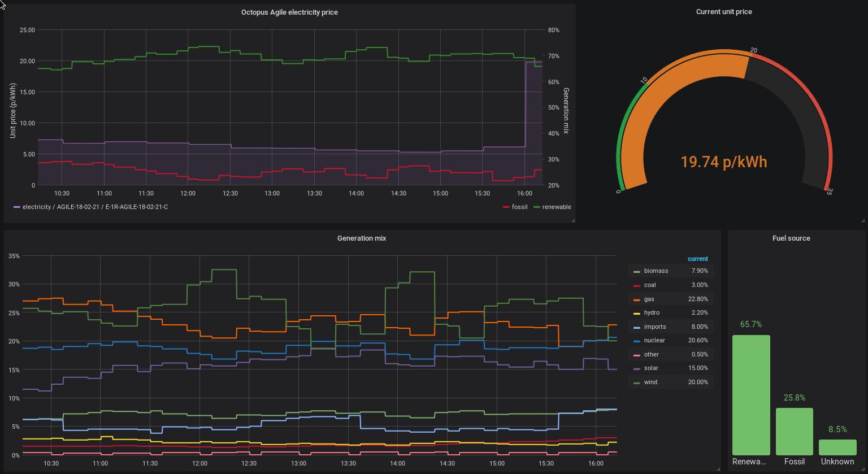Toggle the other legend entry
The image size is (868, 474).
651,354
